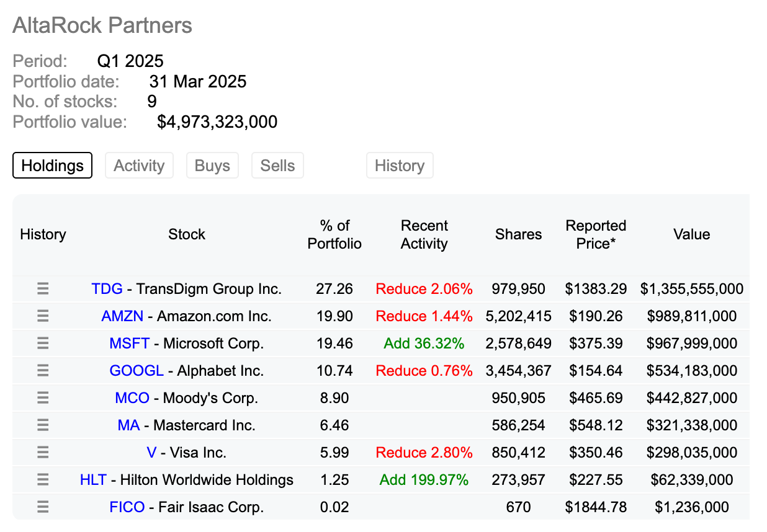Open the Buys tab
The height and width of the screenshot is (532, 767).
(212, 166)
